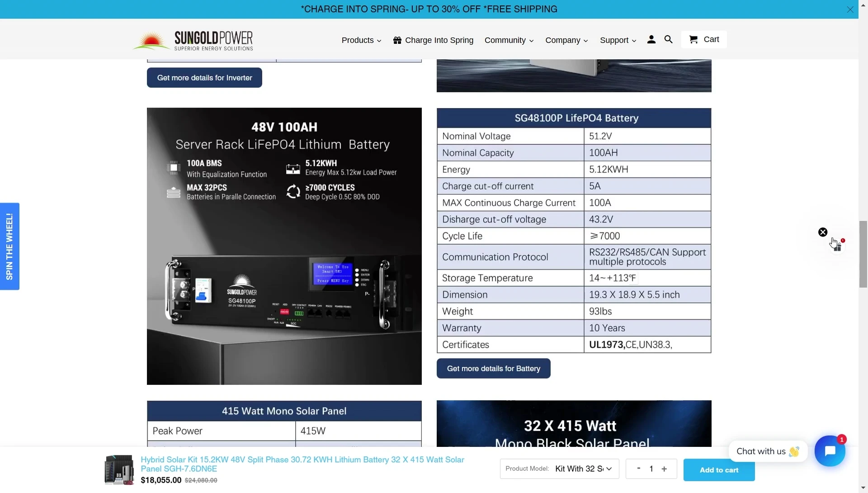Select the Cycle Life row label
The height and width of the screenshot is (493, 868).
tap(462, 236)
